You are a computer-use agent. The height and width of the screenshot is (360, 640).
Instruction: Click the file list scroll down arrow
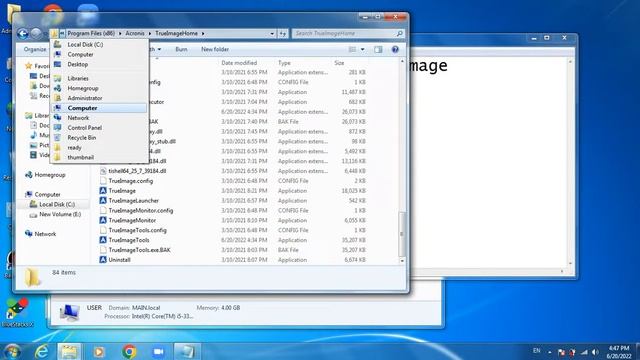pos(402,260)
